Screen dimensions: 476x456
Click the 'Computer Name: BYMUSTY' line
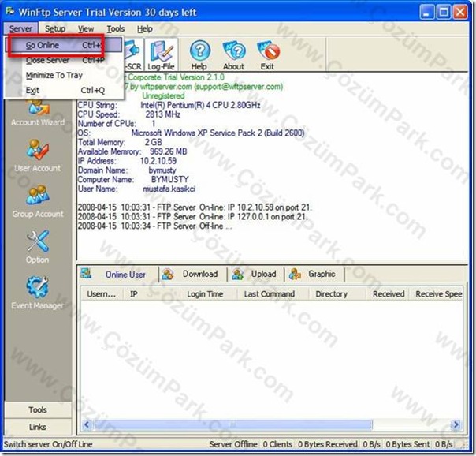(x=133, y=179)
